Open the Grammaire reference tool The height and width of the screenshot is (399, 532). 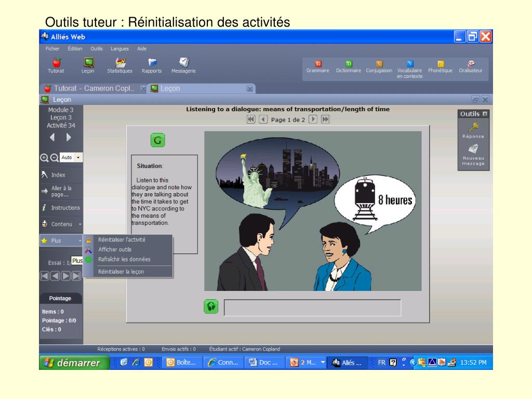(x=318, y=67)
